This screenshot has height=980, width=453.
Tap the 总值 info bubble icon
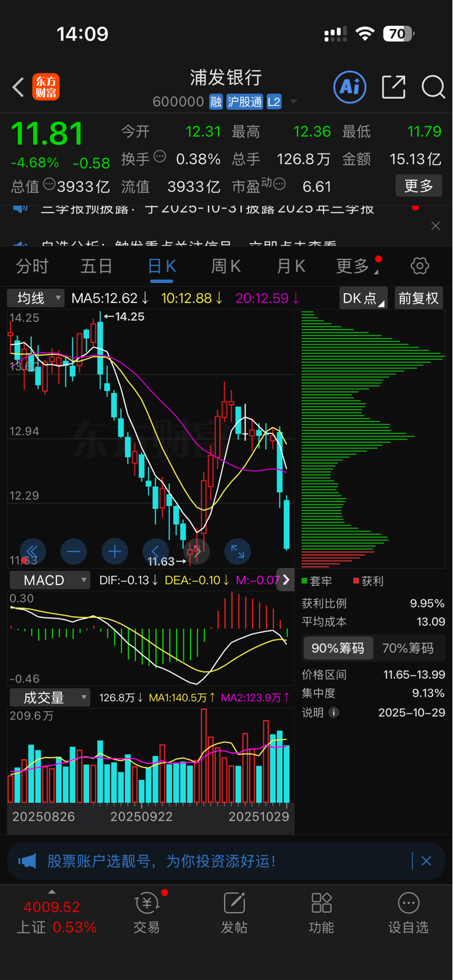[x=49, y=184]
